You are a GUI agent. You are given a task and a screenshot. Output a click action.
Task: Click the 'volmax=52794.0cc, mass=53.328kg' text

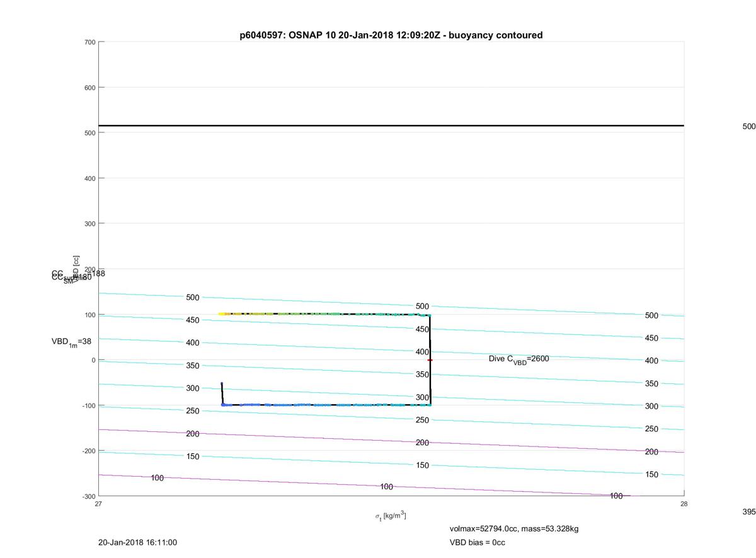514,528
